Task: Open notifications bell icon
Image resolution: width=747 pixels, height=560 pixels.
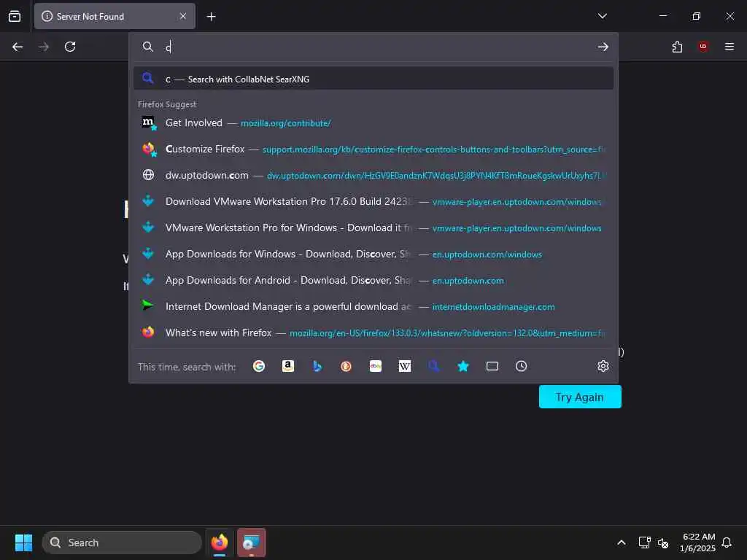Action: [727, 542]
